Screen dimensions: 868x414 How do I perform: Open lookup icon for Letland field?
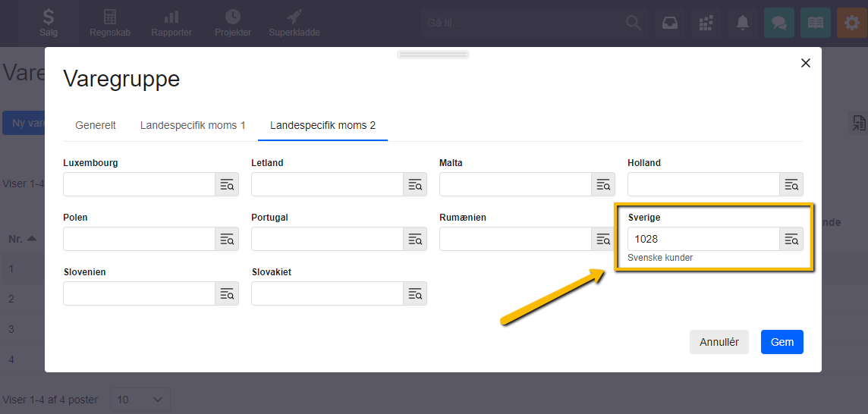pyautogui.click(x=415, y=184)
